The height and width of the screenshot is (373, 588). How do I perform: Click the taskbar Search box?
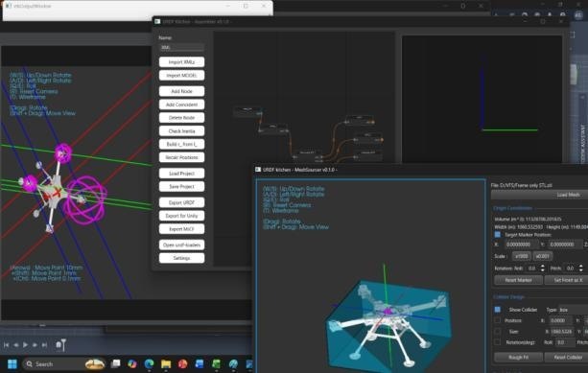click(x=63, y=364)
